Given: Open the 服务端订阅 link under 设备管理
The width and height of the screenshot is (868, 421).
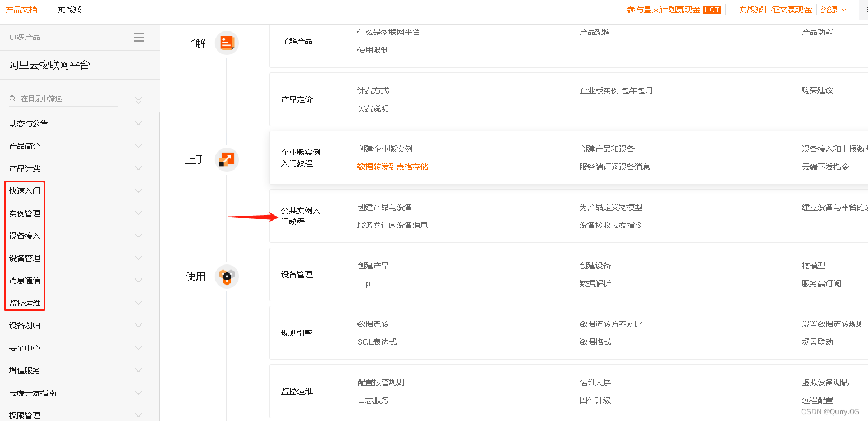Looking at the screenshot, I should (821, 283).
